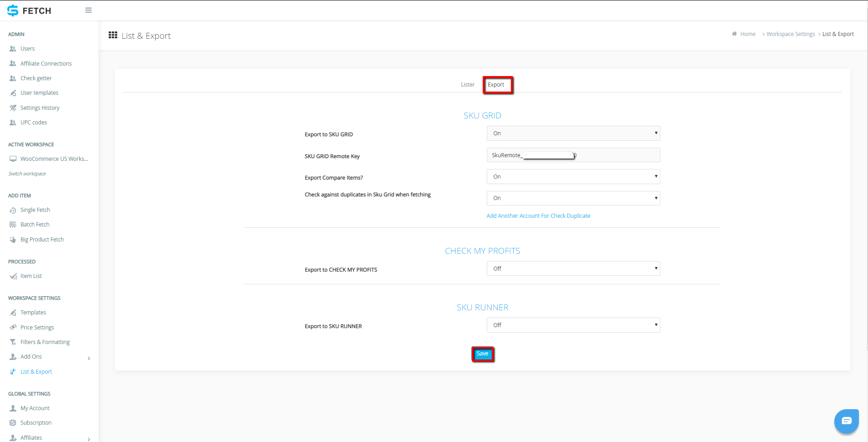Click the Item List checkmark icon
This screenshot has width=868, height=442.
13,276
